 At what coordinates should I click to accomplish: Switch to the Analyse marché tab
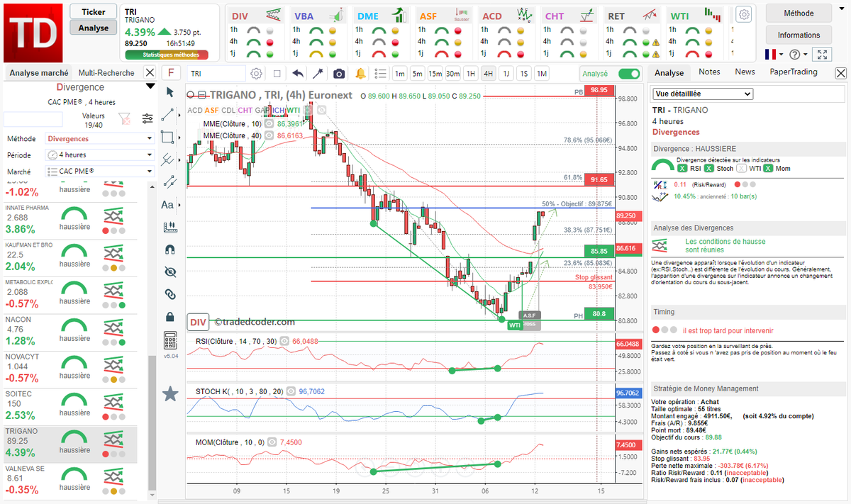click(39, 73)
